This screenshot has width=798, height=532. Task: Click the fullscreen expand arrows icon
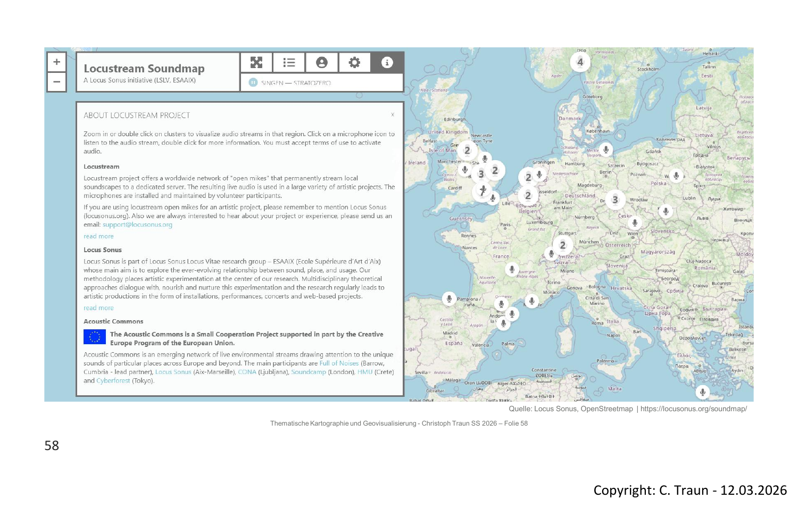coord(256,63)
